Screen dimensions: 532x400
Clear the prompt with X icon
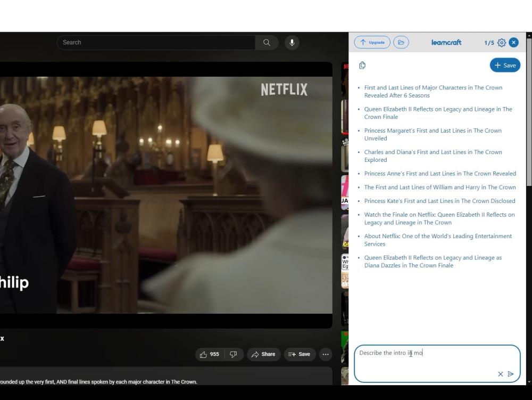click(x=501, y=374)
